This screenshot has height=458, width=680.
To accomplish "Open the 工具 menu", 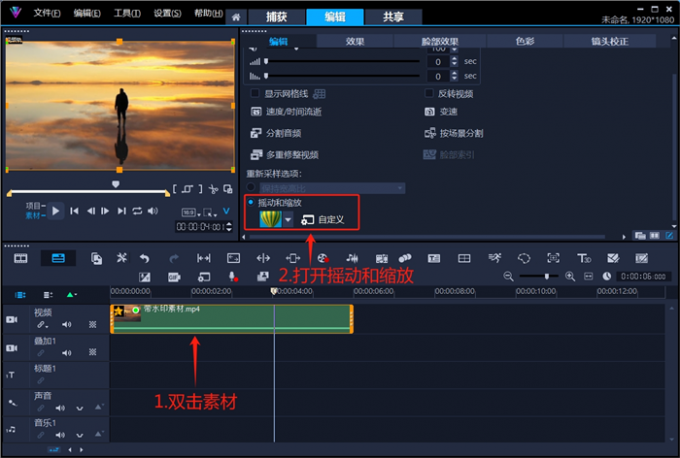I will [127, 13].
